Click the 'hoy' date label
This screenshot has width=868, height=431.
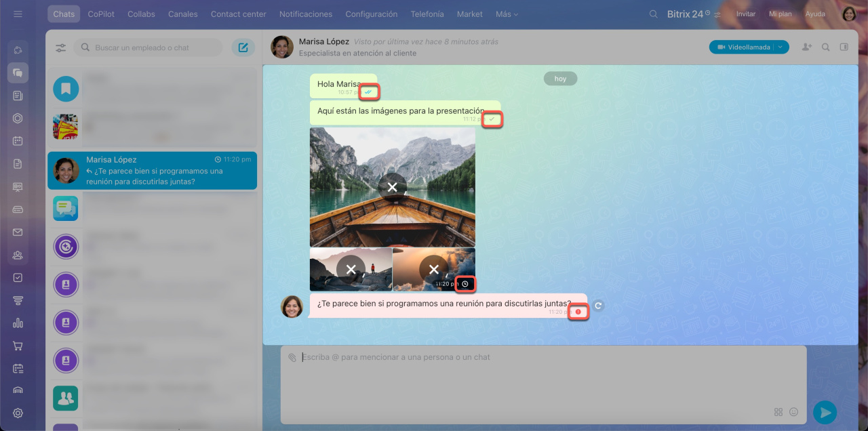coord(560,79)
